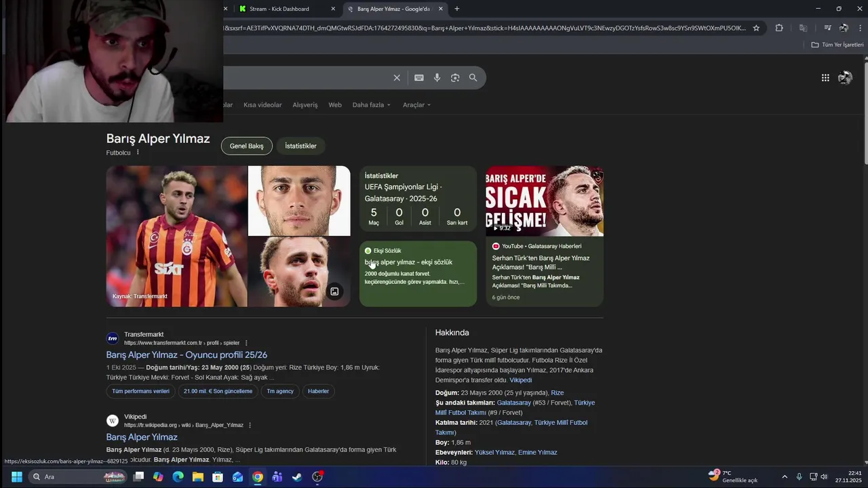The image size is (868, 488).
Task: Close the Stream - Kick Dashboard tab
Action: 333,9
